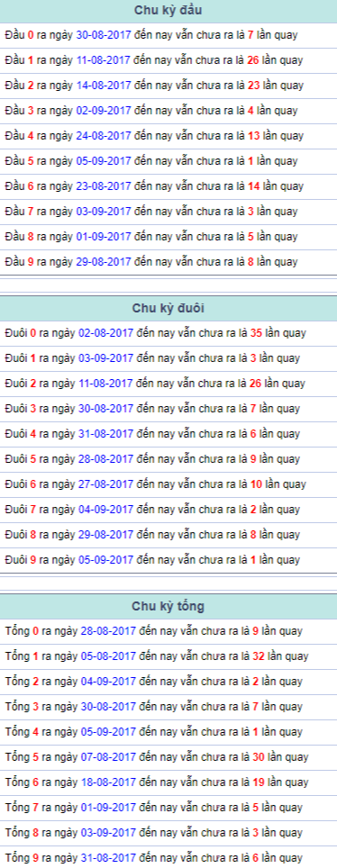Screen dimensions: 337x868
Task: Select the 'Tổng 3 ra ngày 30-08-2017' row
Action: pos(168,707)
